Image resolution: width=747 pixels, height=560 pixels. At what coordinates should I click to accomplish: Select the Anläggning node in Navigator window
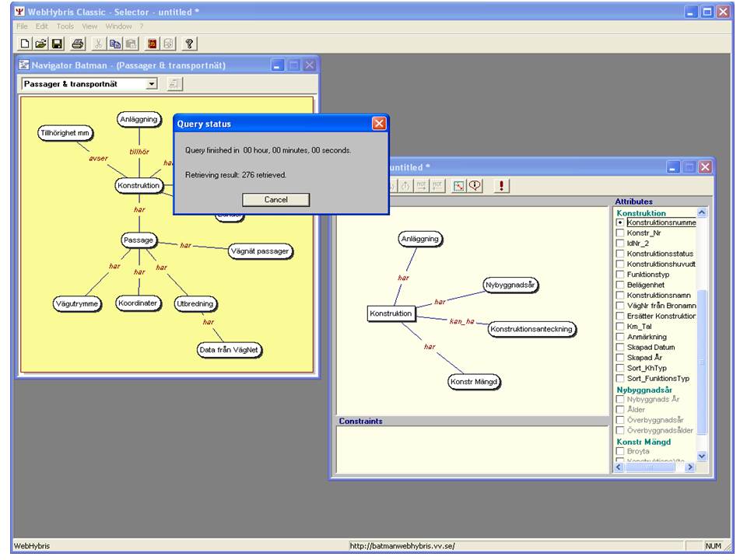pyautogui.click(x=139, y=120)
